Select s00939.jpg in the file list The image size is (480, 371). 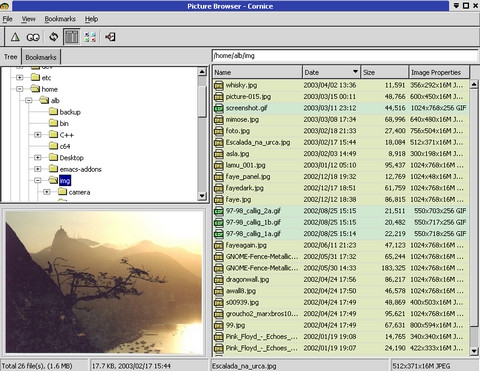tap(341, 302)
